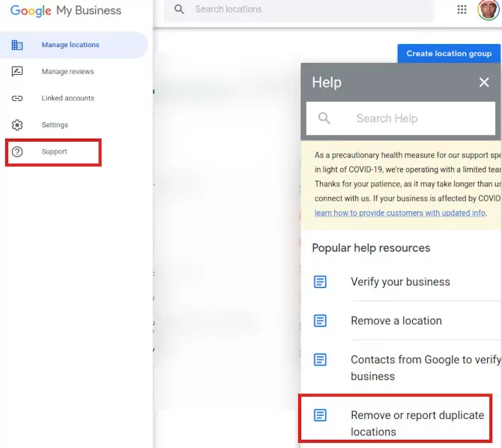The height and width of the screenshot is (448, 502).
Task: Click the Search Help magnifier icon
Action: pos(324,118)
